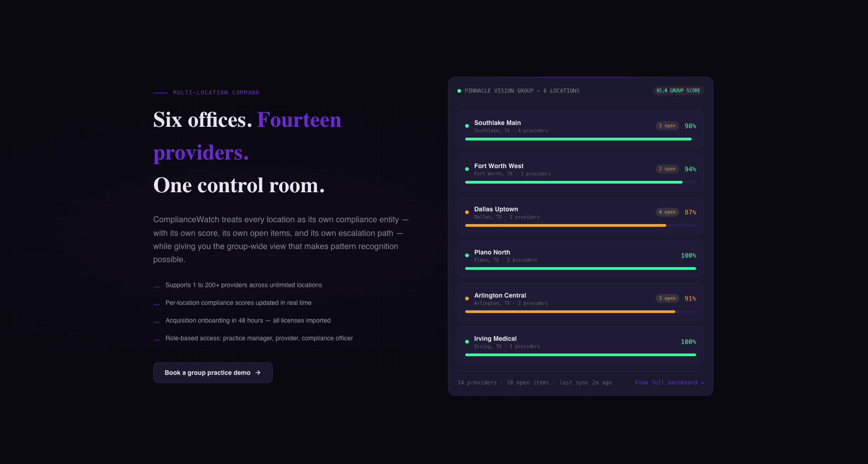Select the Irving Medical location title
Image resolution: width=868 pixels, height=464 pixels.
click(x=495, y=339)
